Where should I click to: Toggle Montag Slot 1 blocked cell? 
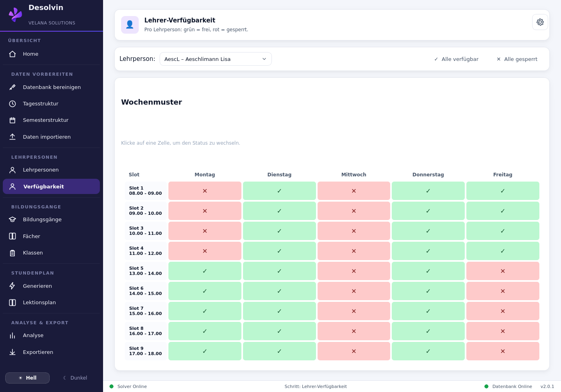click(x=205, y=191)
